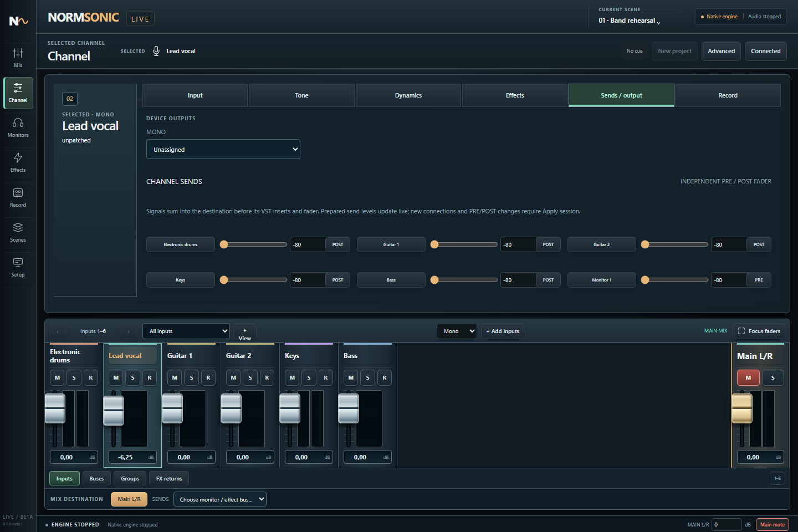798x532 pixels.
Task: Adjust the Guitar 1 send slider
Action: tap(464, 244)
